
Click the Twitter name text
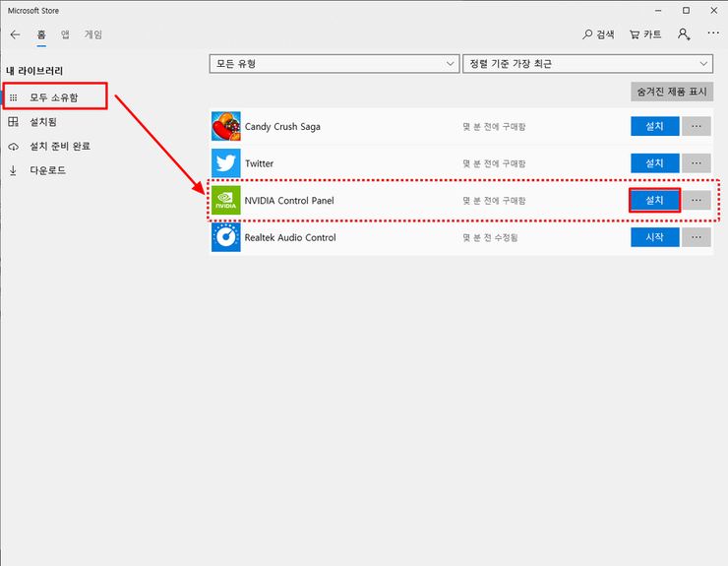tap(259, 163)
